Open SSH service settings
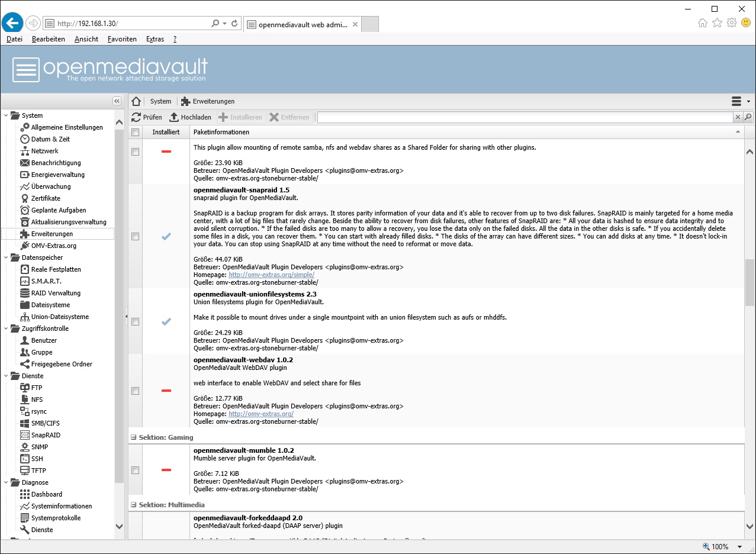 [x=37, y=459]
